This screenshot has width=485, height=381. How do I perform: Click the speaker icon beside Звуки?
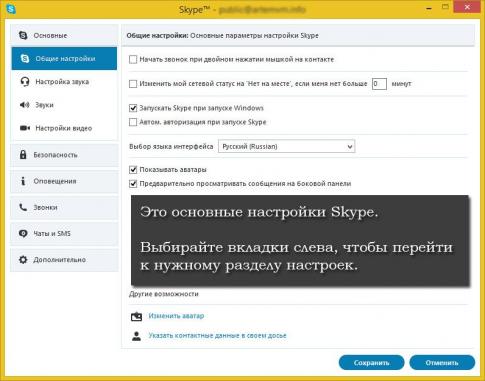[24, 105]
